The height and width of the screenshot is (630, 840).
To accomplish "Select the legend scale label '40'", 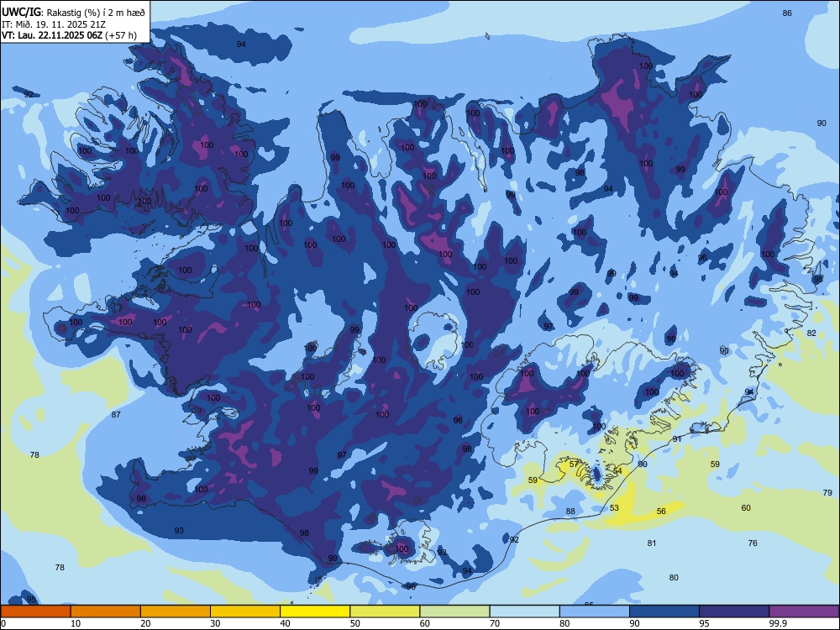I will coord(285,623).
